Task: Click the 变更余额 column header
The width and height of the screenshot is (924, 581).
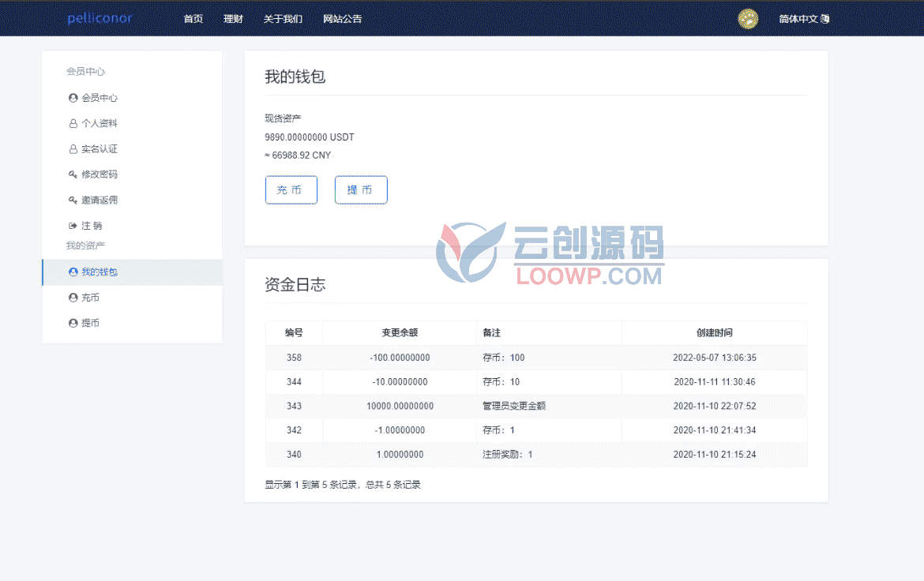Action: [x=400, y=333]
